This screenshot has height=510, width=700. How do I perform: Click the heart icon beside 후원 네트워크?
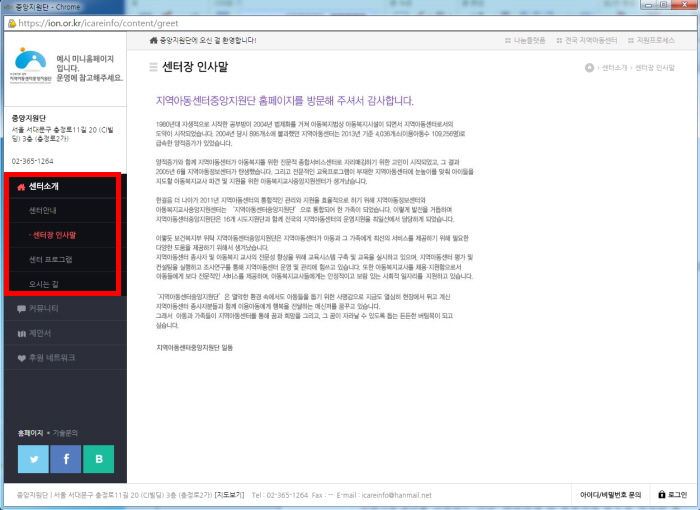(21, 358)
